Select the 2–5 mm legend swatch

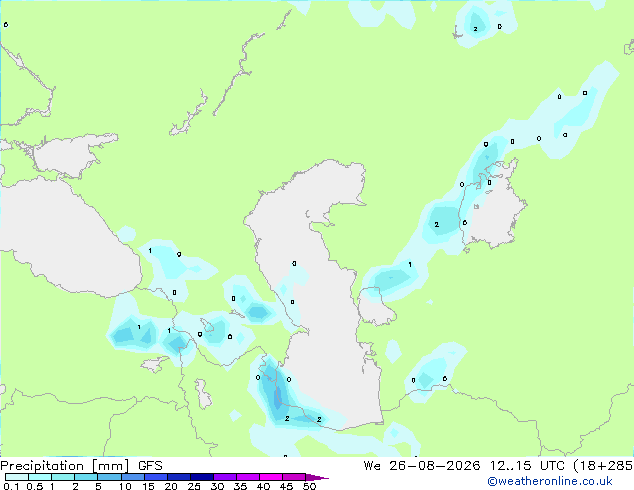(86, 477)
